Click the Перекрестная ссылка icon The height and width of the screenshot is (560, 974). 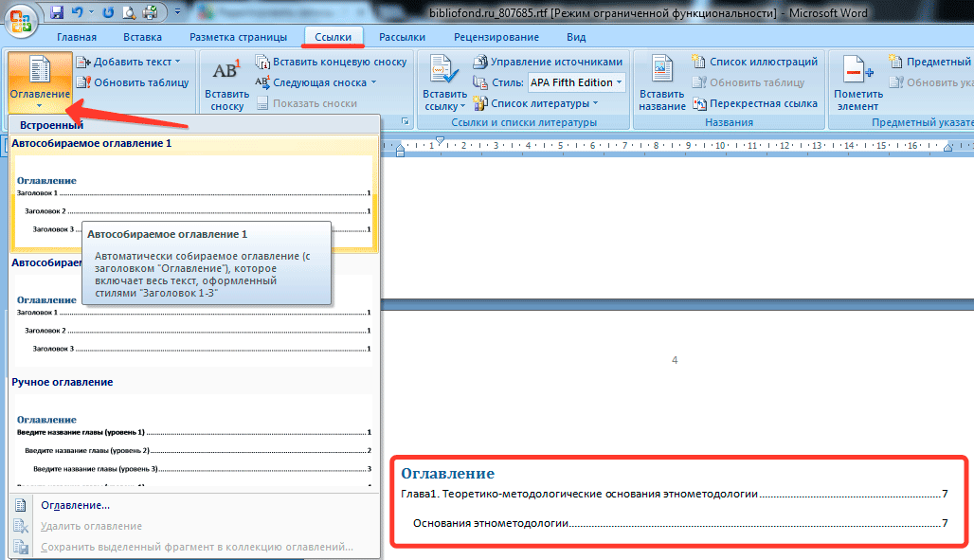(699, 103)
